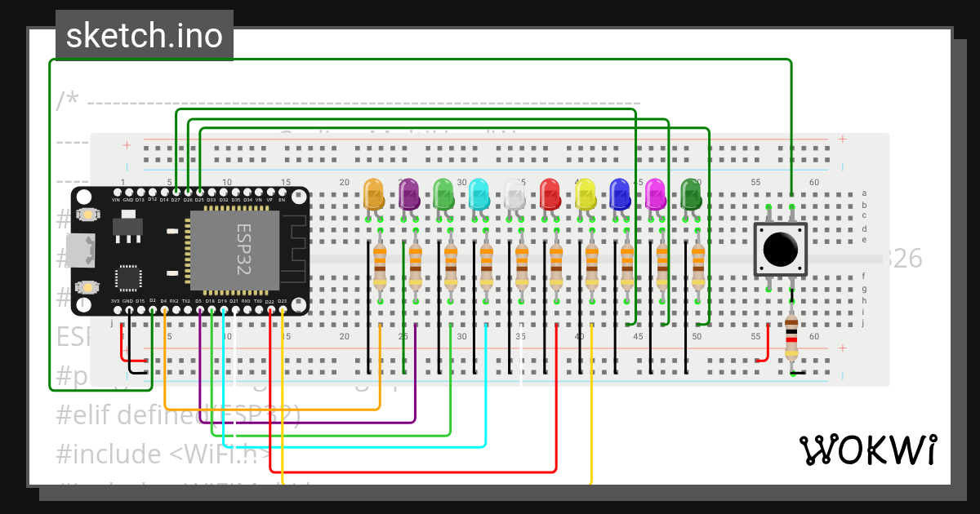This screenshot has height=514, width=980.
Task: Select the resistor under the orange LED
Action: pyautogui.click(x=380, y=266)
